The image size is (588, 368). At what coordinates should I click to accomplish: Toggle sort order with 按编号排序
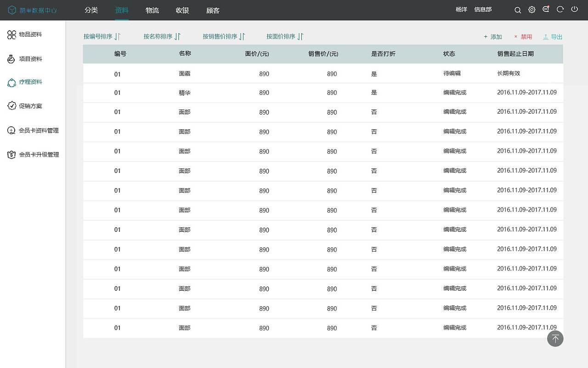pos(102,37)
